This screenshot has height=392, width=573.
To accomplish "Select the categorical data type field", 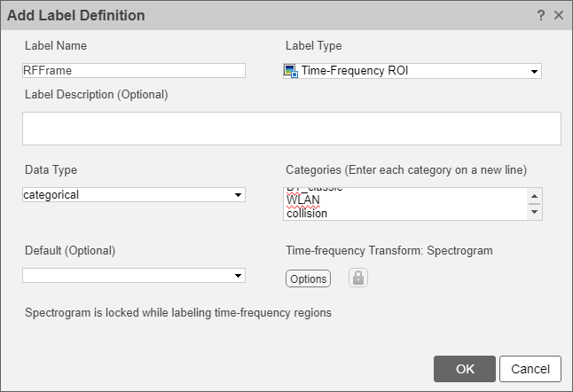I will 124,195.
